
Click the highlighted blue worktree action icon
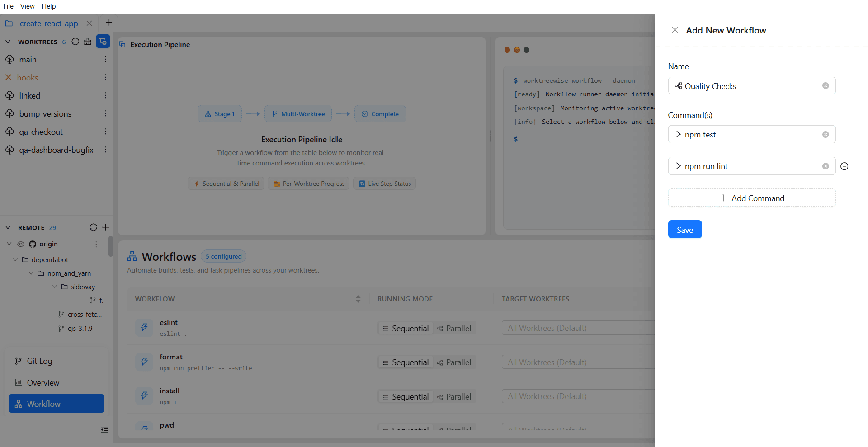(103, 42)
